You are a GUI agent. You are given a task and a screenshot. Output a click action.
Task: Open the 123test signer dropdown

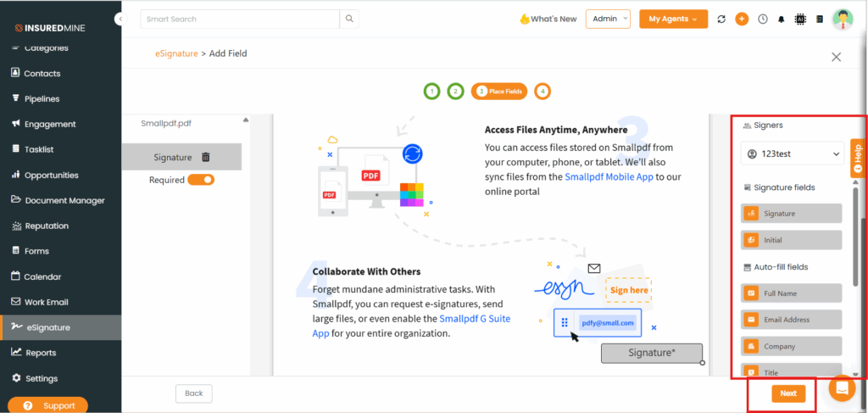[793, 153]
